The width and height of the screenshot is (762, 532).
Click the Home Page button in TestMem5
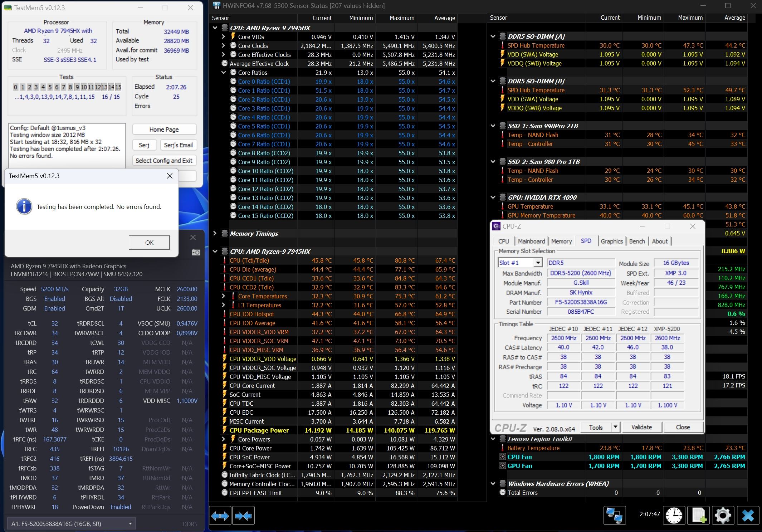click(x=164, y=130)
